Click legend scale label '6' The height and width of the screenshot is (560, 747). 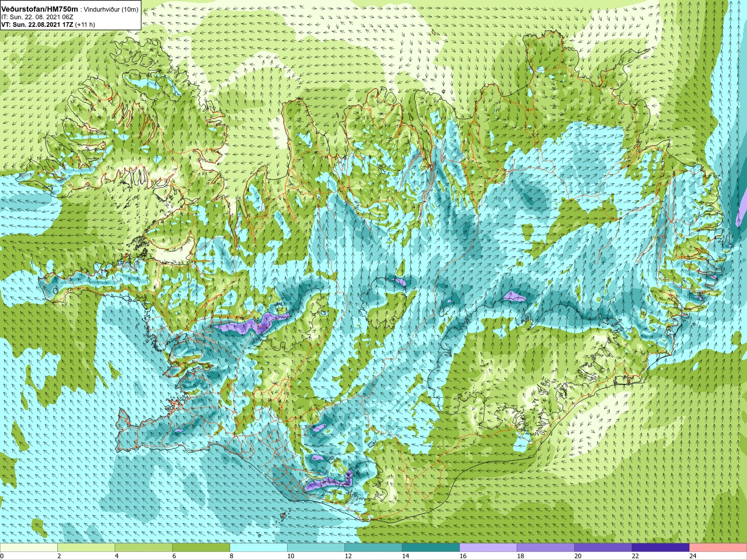tap(174, 556)
